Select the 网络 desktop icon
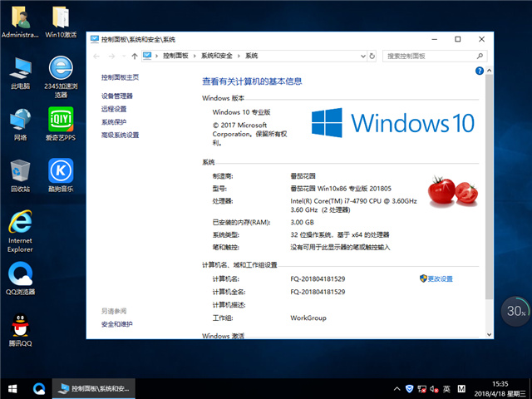This screenshot has width=532, height=399. coord(20,125)
